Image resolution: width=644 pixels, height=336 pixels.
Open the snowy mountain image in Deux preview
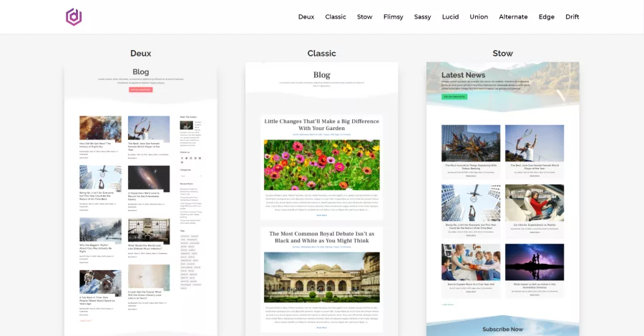[x=100, y=231]
